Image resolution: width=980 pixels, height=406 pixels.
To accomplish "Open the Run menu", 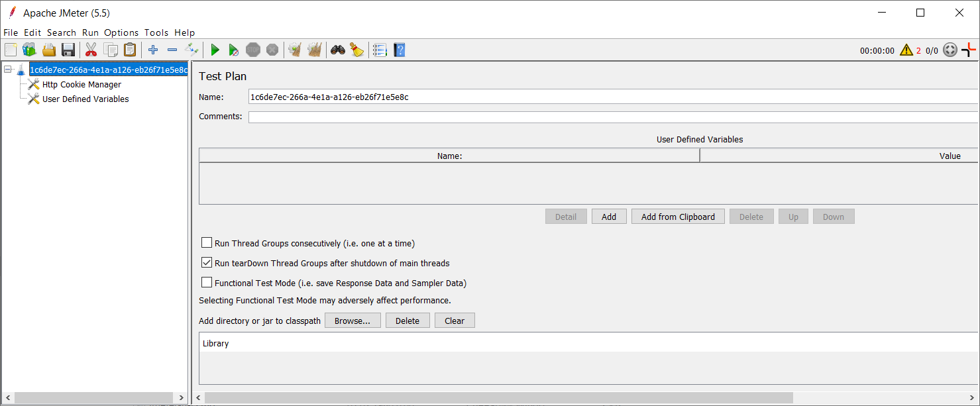I will point(90,32).
